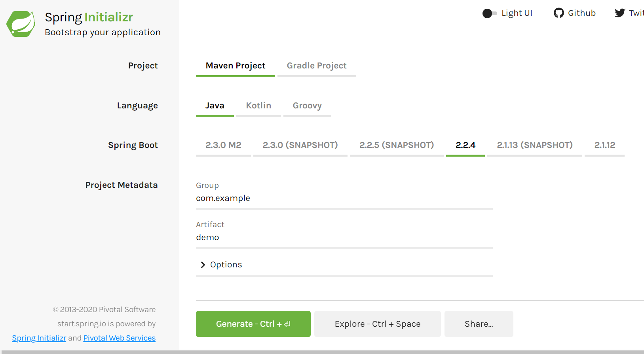This screenshot has width=644, height=354.
Task: Click the Spring leaf logo icon
Action: [21, 24]
